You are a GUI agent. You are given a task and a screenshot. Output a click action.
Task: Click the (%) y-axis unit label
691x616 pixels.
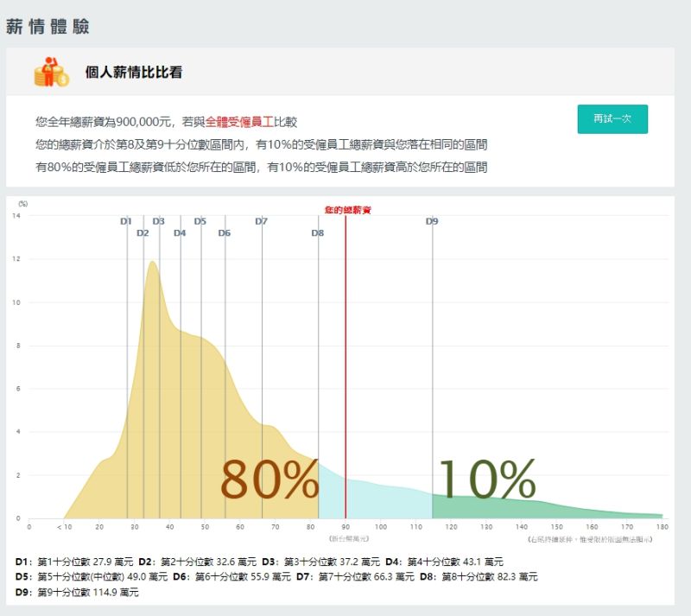click(x=23, y=203)
